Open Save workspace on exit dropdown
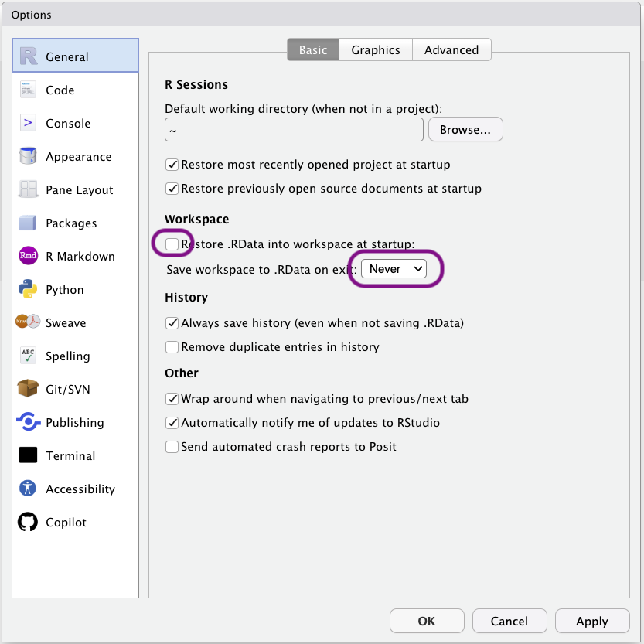 [395, 269]
